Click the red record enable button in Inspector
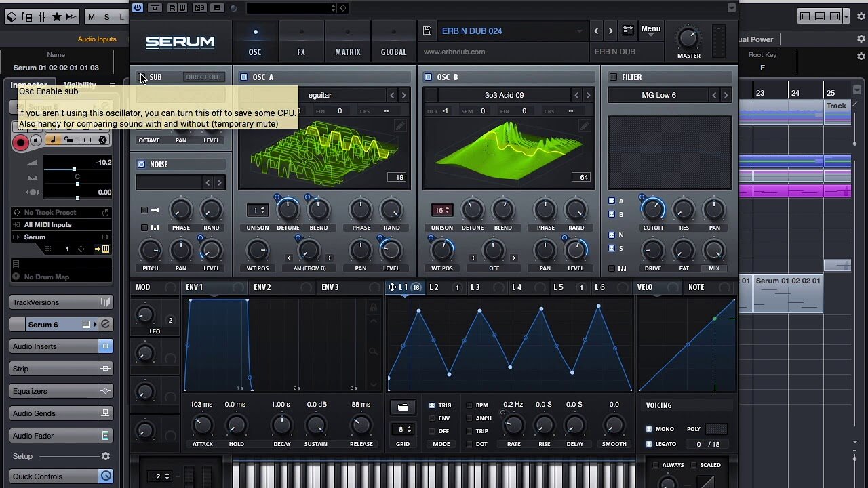 [x=20, y=142]
